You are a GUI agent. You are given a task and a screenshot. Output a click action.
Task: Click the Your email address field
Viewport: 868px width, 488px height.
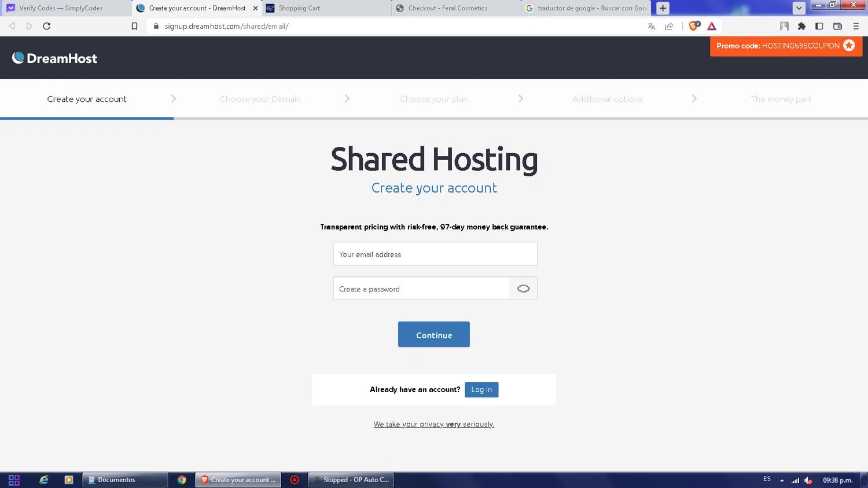[435, 254]
